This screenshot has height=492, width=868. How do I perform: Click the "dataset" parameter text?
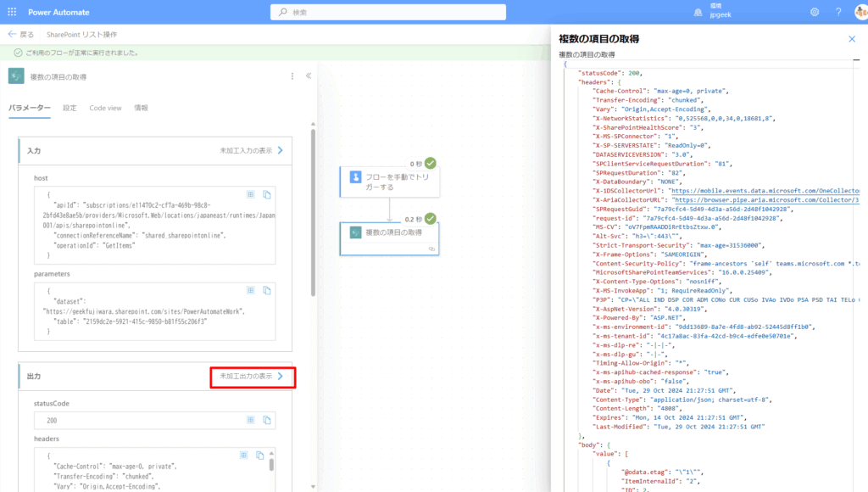click(x=70, y=301)
